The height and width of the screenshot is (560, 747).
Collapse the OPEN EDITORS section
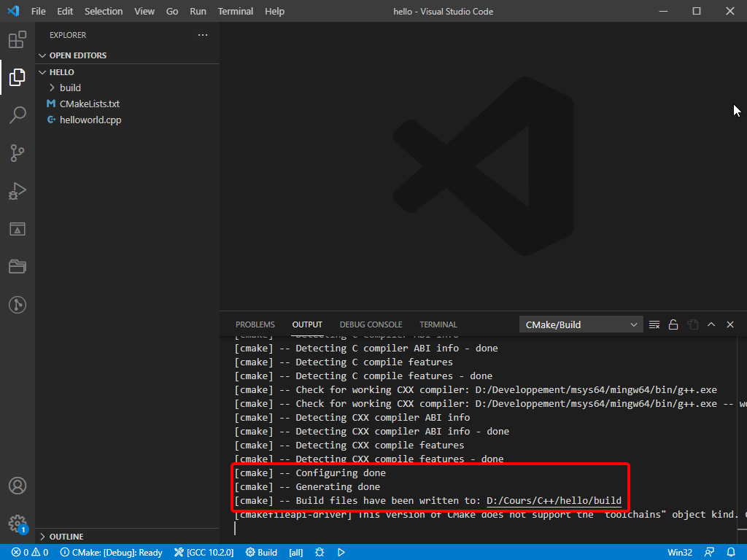128,55
